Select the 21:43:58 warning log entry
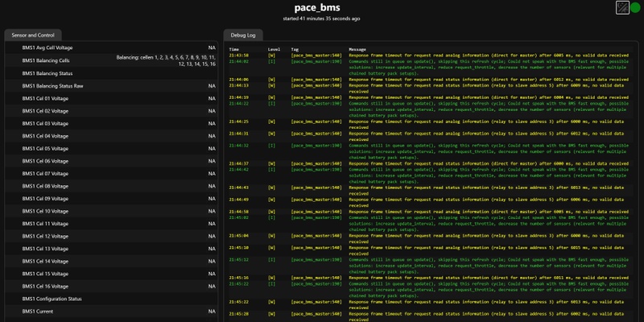Image resolution: width=644 pixels, height=322 pixels. pos(430,55)
